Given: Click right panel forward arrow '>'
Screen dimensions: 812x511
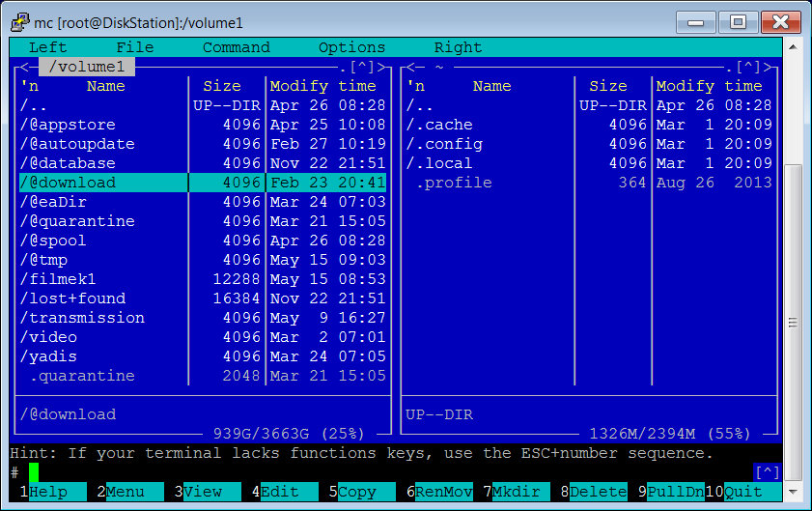Looking at the screenshot, I should pos(768,67).
